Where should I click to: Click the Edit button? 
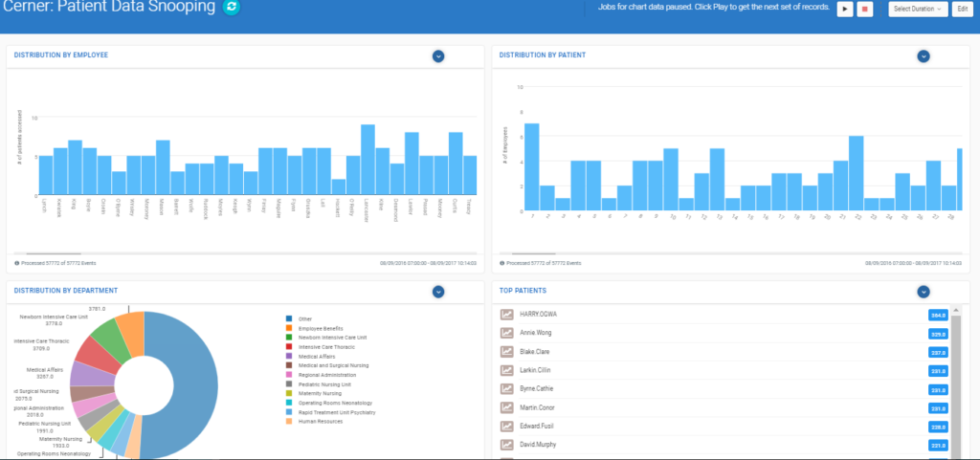click(961, 9)
